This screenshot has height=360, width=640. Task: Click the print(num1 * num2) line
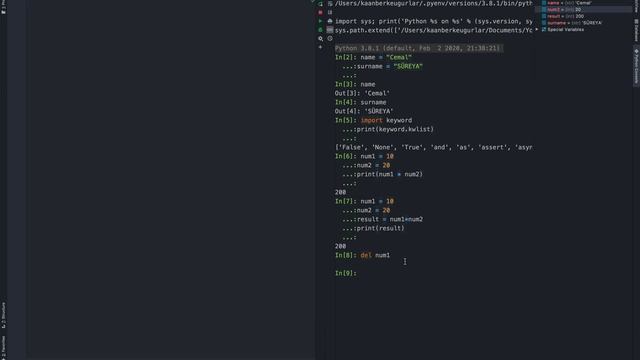pos(382,174)
